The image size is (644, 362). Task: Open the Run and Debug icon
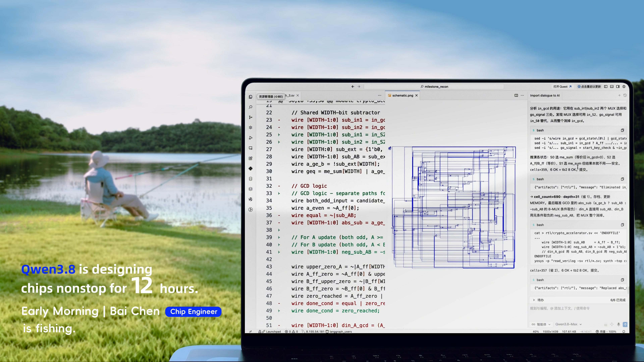point(251,138)
